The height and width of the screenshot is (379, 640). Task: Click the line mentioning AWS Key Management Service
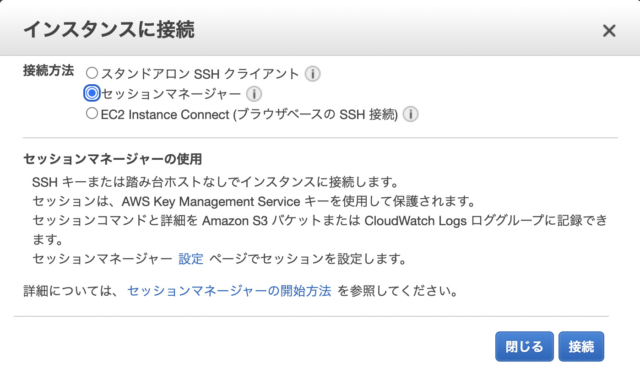(x=255, y=201)
